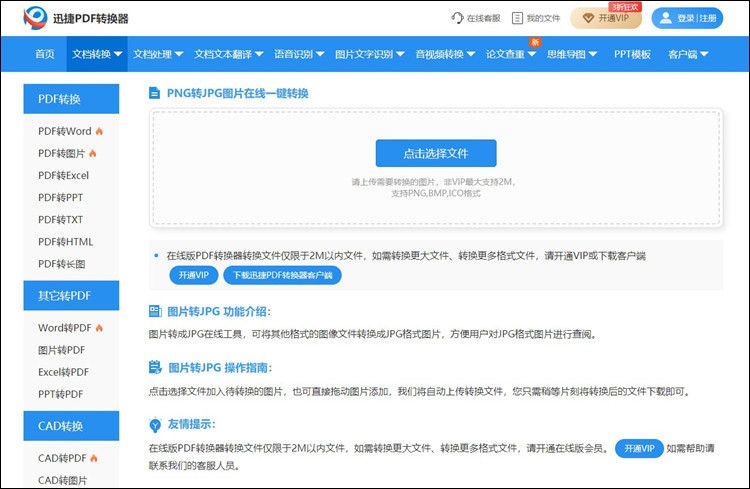The width and height of the screenshot is (750, 489).
Task: Open Excel转PDF in the sidebar
Action: [x=63, y=372]
